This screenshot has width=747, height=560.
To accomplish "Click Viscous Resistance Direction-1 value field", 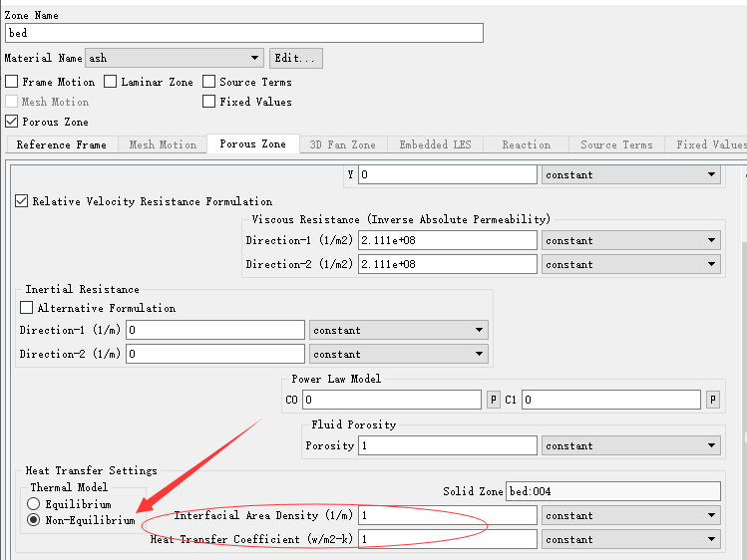I will click(448, 240).
